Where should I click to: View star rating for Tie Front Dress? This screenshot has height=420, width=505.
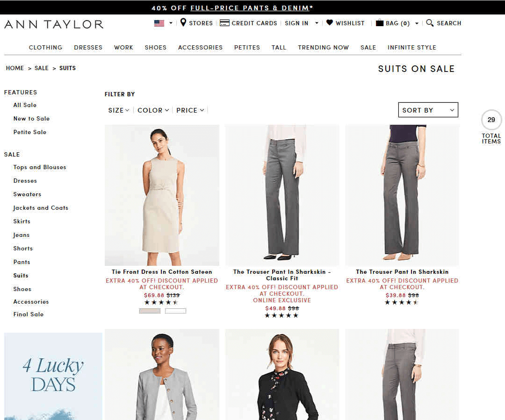tap(161, 302)
